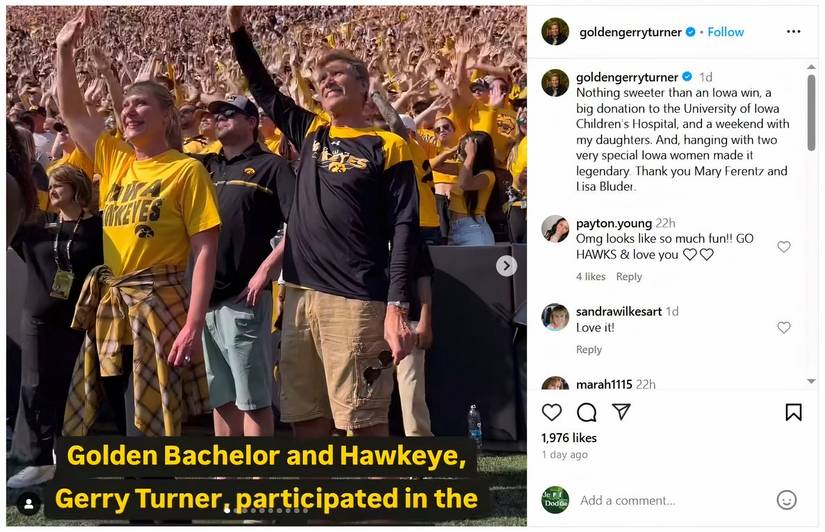Save the post with the bookmark icon
Viewport: 825px width, 532px height.
793,412
